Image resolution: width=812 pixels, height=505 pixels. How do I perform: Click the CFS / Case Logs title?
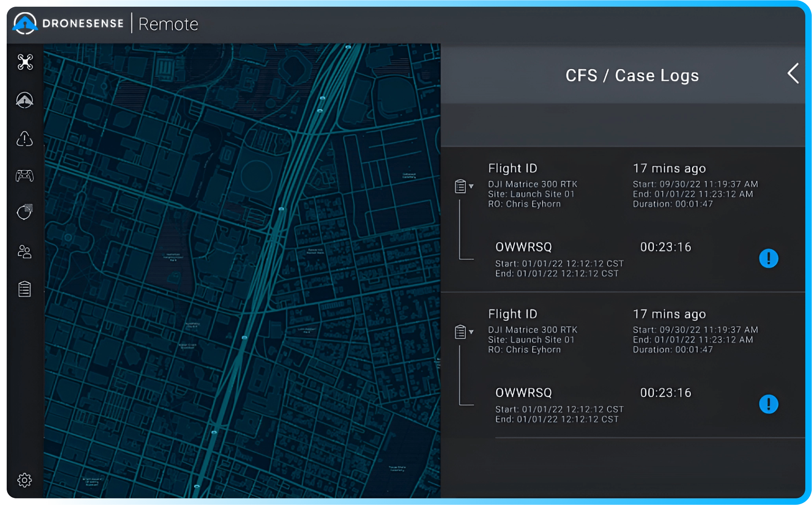632,75
